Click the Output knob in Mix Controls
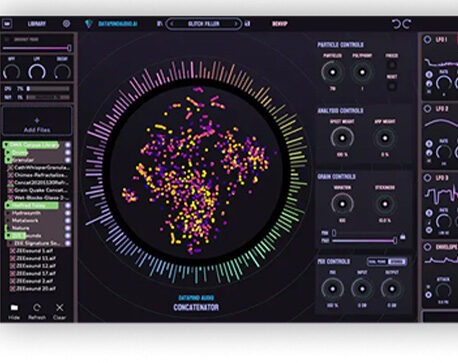The width and height of the screenshot is (458, 363). pyautogui.click(x=392, y=289)
